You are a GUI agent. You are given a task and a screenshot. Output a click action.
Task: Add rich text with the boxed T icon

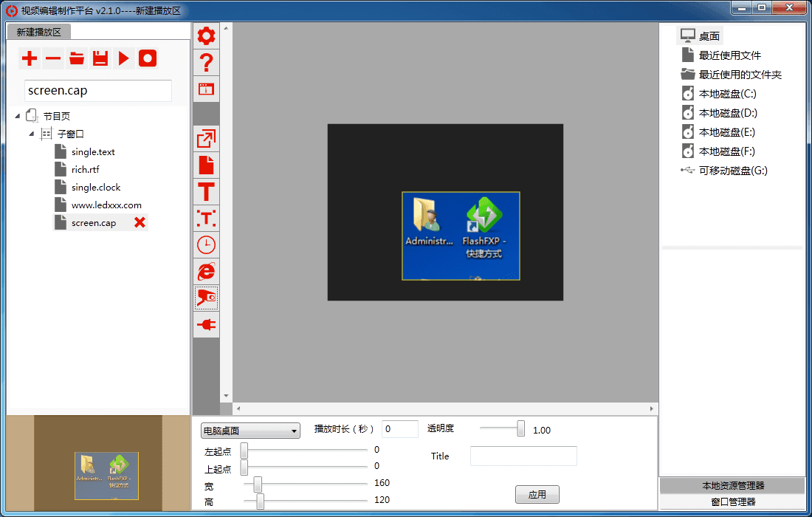click(x=206, y=218)
